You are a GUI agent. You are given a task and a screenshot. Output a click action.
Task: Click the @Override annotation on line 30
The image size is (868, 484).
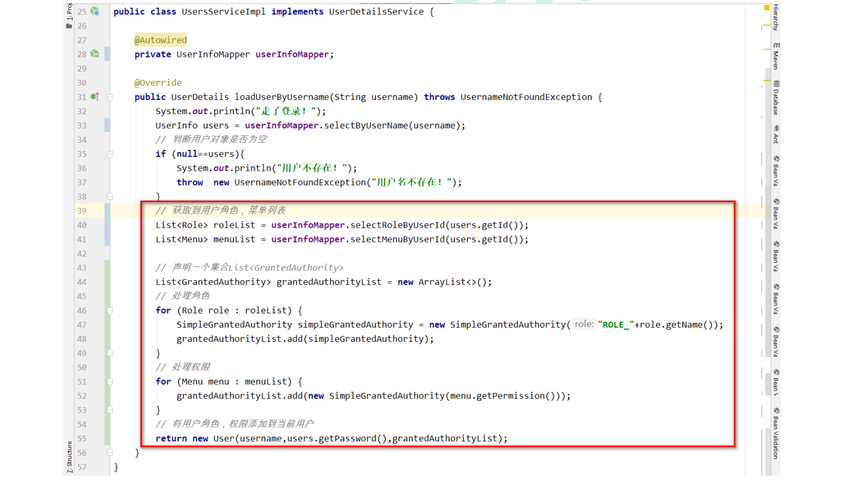pyautogui.click(x=158, y=83)
